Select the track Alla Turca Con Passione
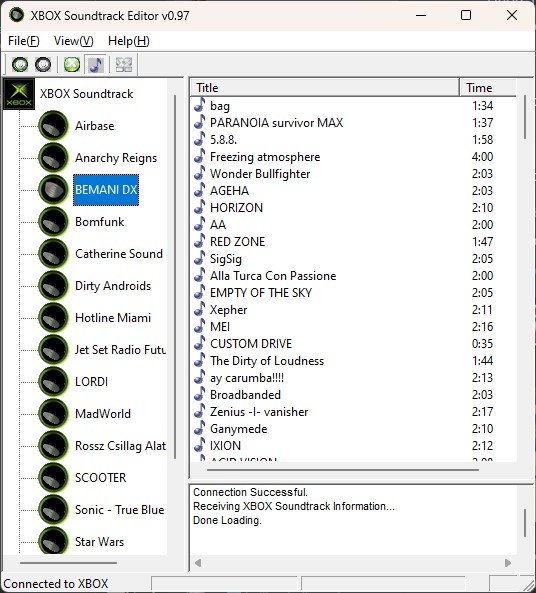This screenshot has height=593, width=536. [273, 276]
